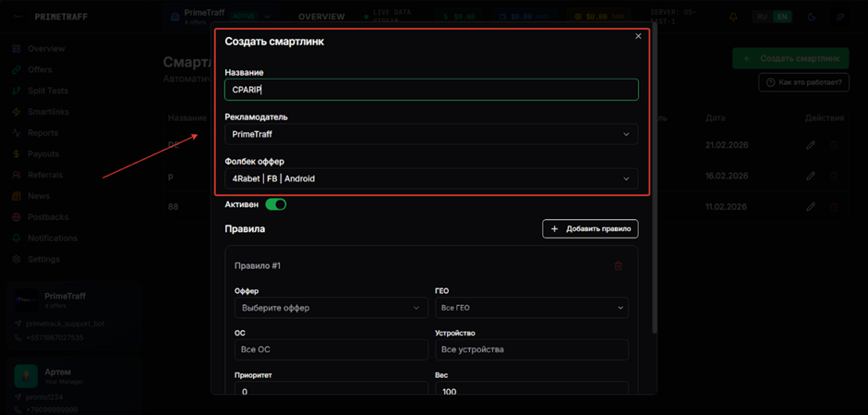Image resolution: width=868 pixels, height=415 pixels.
Task: Click the Добавить правило button
Action: point(590,228)
